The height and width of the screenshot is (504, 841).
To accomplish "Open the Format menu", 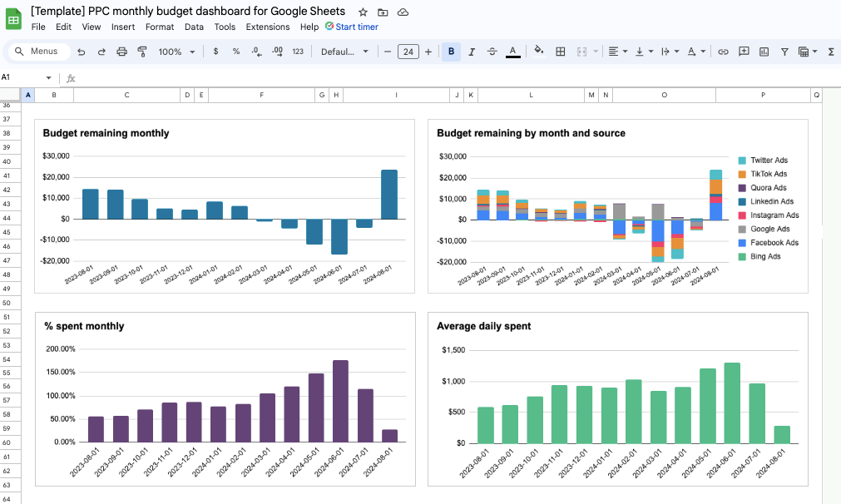I will (159, 27).
